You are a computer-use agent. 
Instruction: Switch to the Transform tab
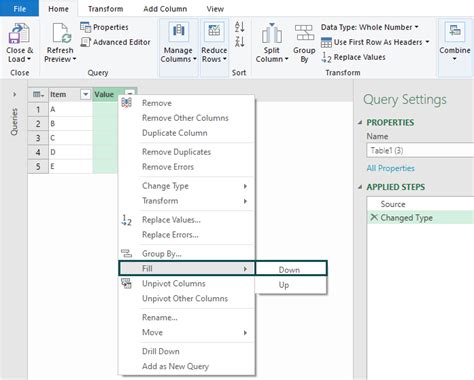pyautogui.click(x=106, y=9)
